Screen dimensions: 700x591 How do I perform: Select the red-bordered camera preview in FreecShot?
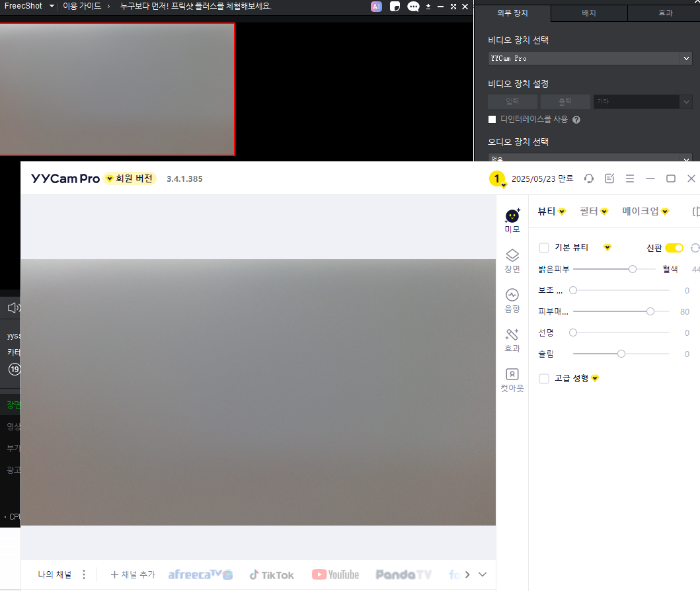[x=118, y=89]
